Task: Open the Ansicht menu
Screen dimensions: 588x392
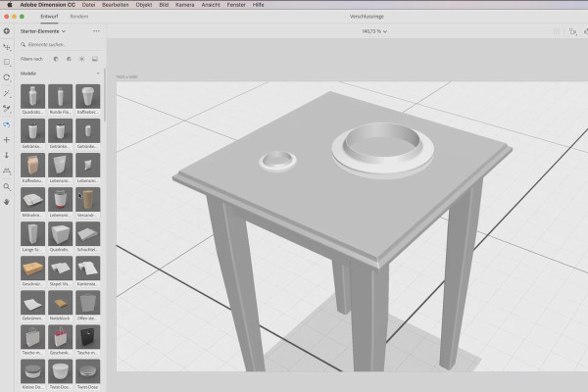Action: [x=211, y=5]
